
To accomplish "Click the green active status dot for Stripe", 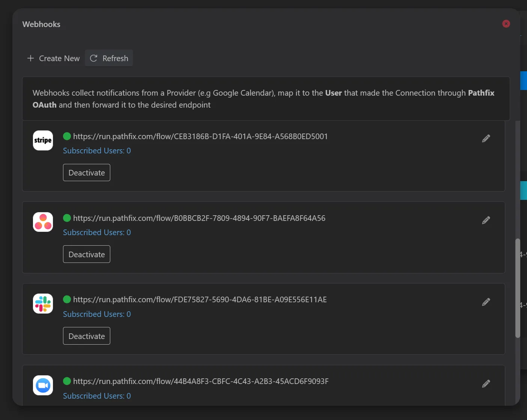I will pyautogui.click(x=67, y=136).
